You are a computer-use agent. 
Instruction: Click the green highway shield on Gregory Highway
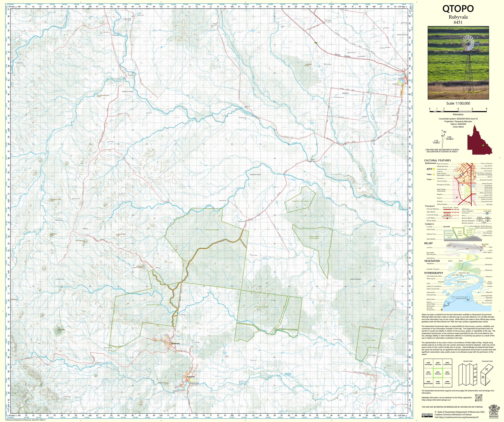coord(316,43)
